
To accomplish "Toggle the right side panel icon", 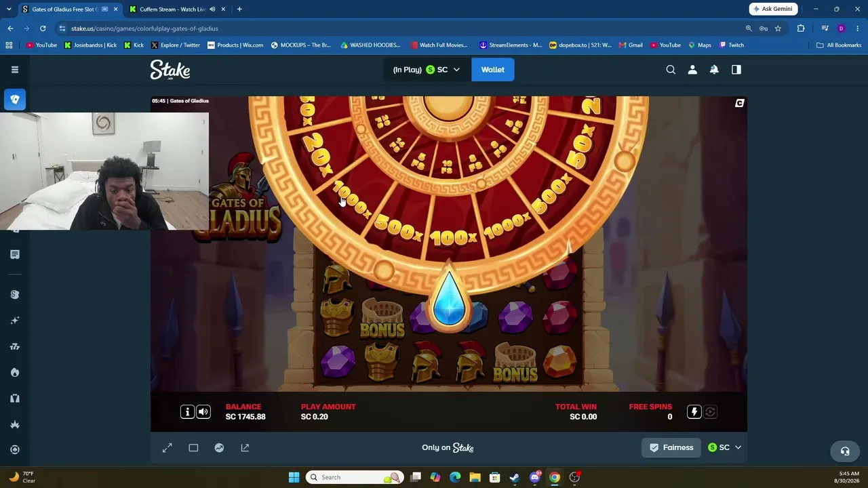I will click(736, 69).
